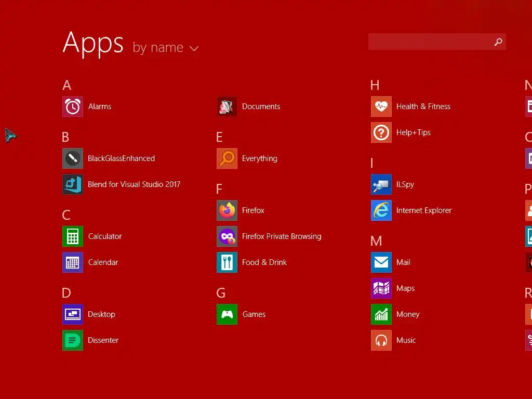This screenshot has width=532, height=399.
Task: Open the green Calculator icon
Action: 73,236
